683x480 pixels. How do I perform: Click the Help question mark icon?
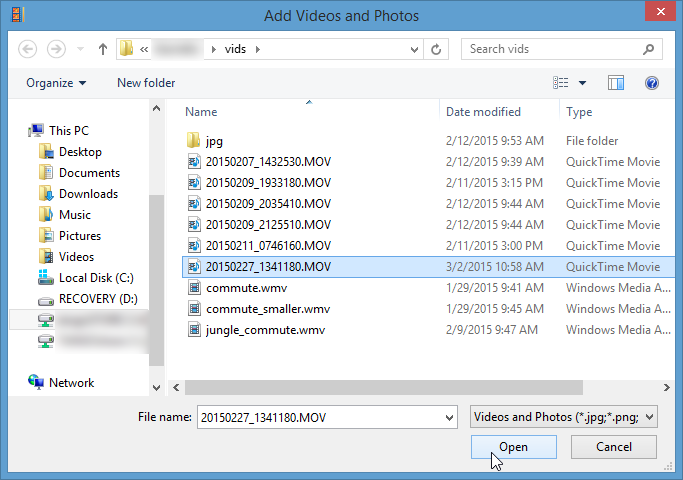(x=652, y=83)
